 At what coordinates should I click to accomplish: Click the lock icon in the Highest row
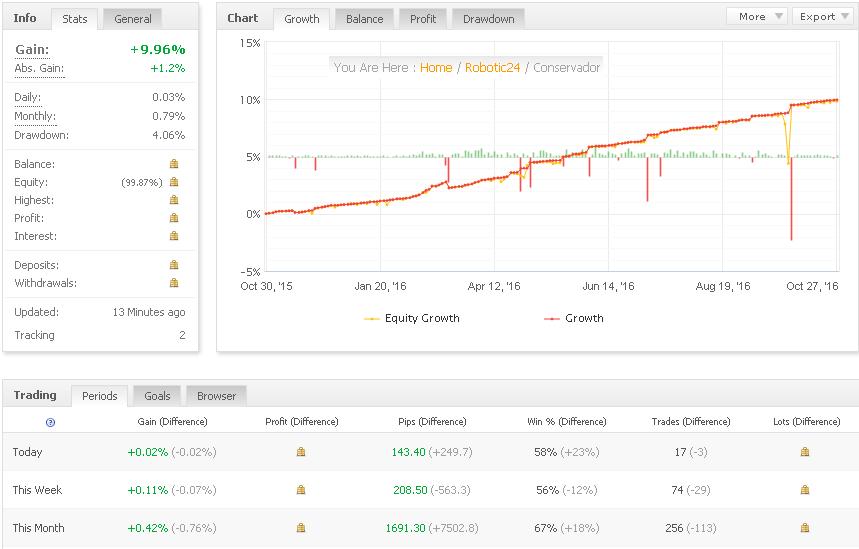[174, 200]
